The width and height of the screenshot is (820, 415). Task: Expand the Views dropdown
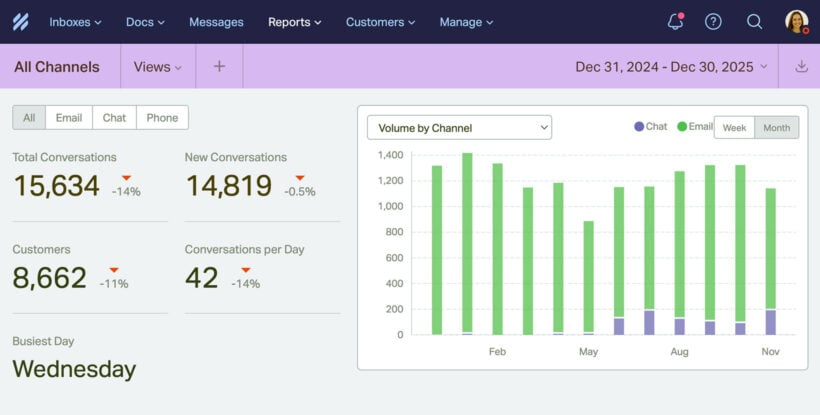pos(158,67)
